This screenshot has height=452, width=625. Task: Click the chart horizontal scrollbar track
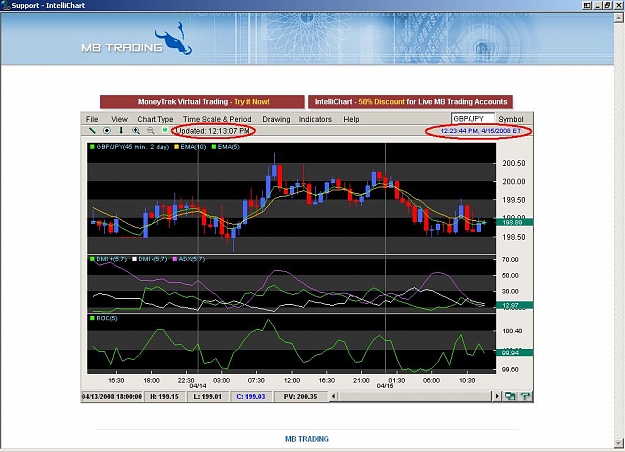coord(415,396)
